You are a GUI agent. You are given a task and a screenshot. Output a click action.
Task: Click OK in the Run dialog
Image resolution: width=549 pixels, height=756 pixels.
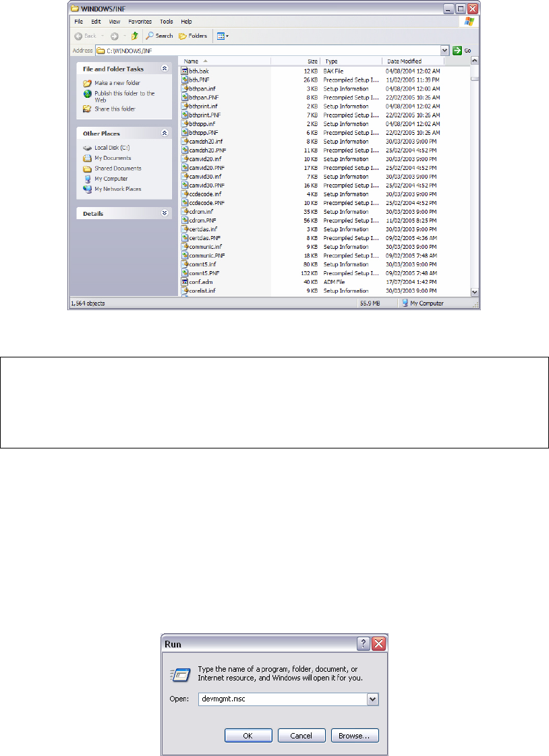[x=248, y=736]
